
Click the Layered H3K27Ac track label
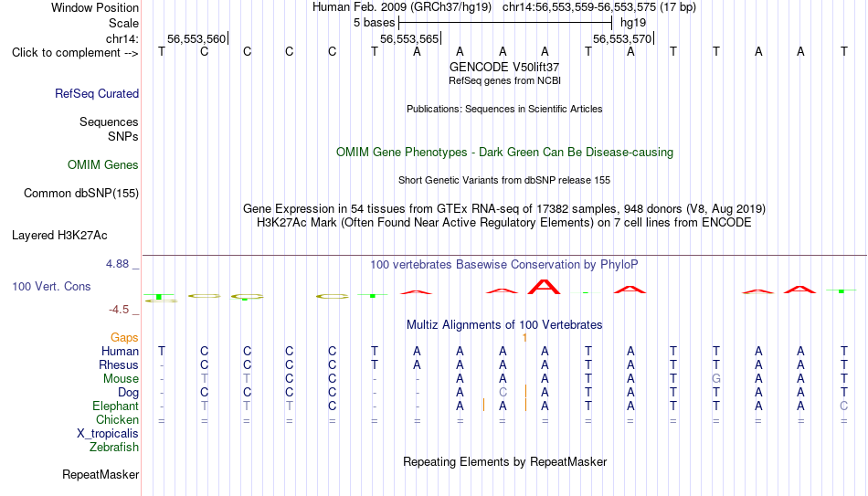click(x=59, y=236)
